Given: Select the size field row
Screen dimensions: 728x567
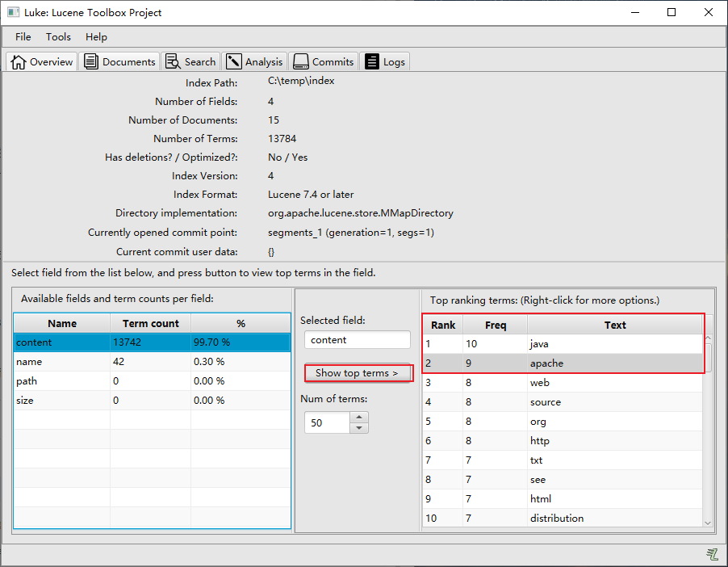Looking at the screenshot, I should [153, 400].
